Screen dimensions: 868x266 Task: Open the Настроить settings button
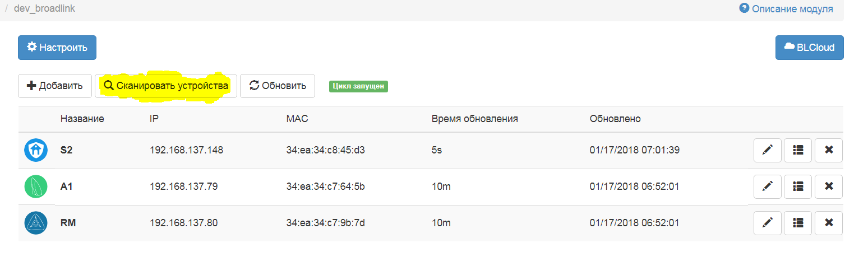point(57,48)
